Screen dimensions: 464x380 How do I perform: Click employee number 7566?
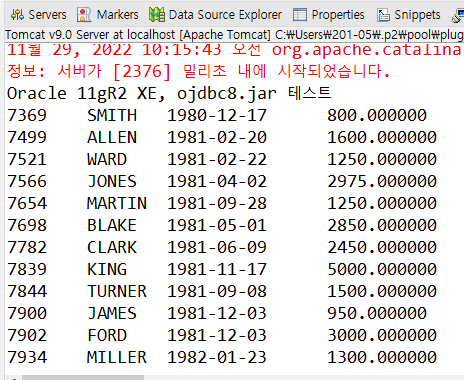point(27,181)
